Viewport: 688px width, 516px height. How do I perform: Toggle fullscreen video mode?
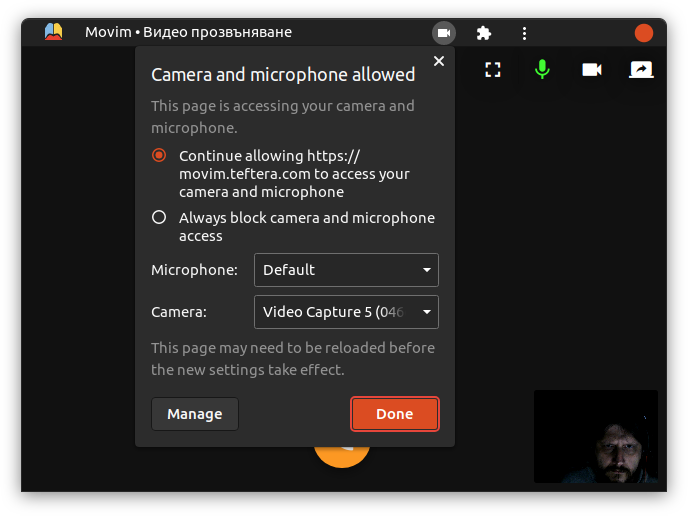492,70
